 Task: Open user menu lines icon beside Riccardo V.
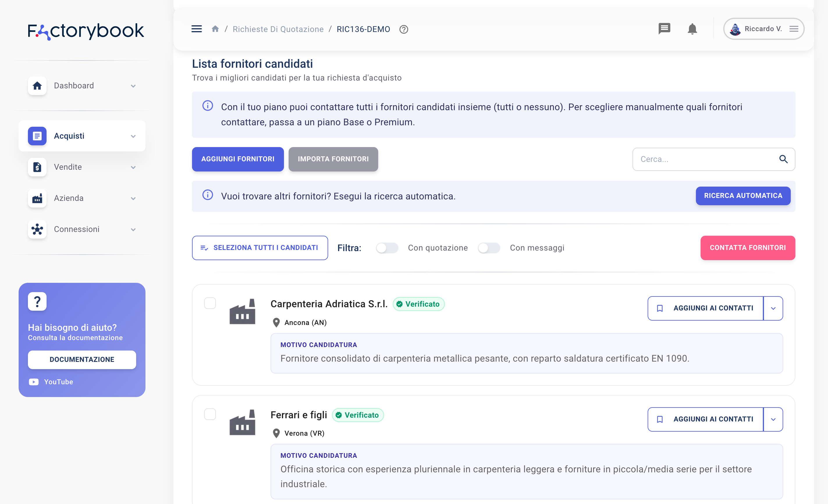[x=794, y=29]
